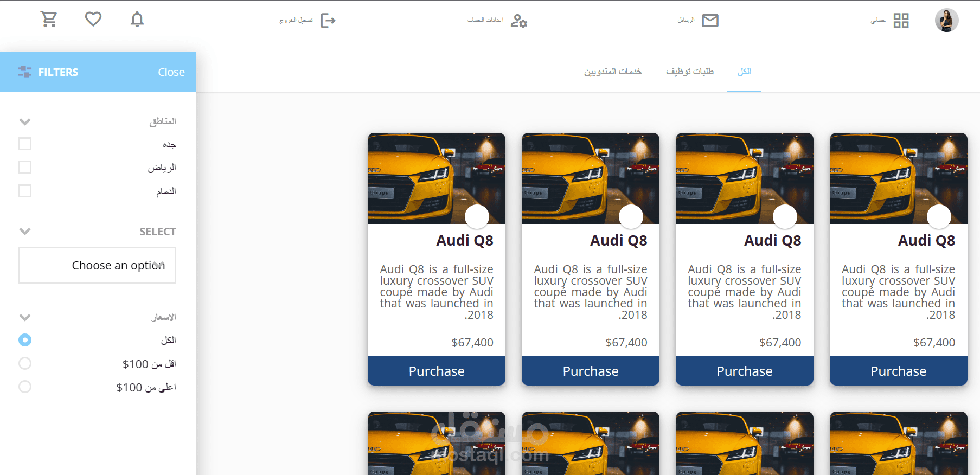Click white circle badge on fourth card

tap(939, 217)
